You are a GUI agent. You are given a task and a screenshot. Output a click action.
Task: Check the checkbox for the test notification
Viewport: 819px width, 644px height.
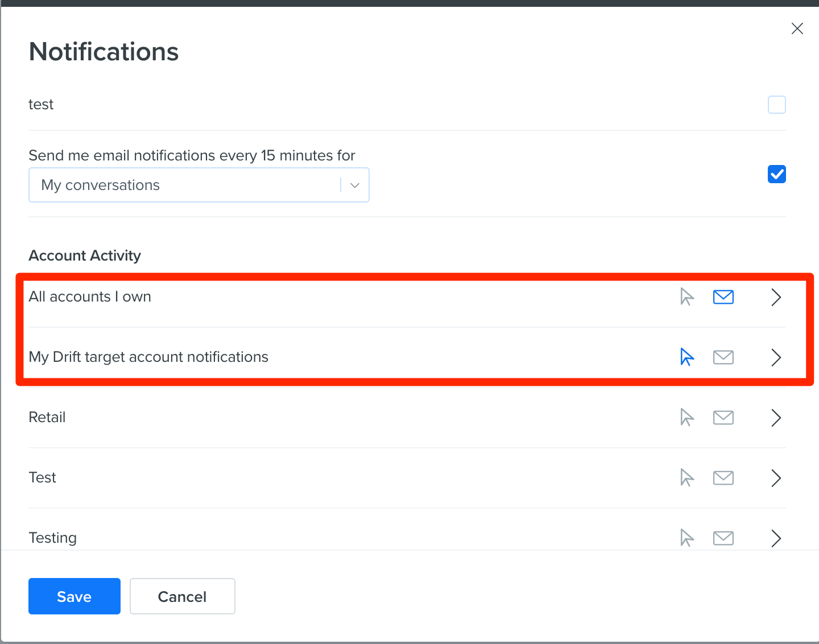[777, 105]
